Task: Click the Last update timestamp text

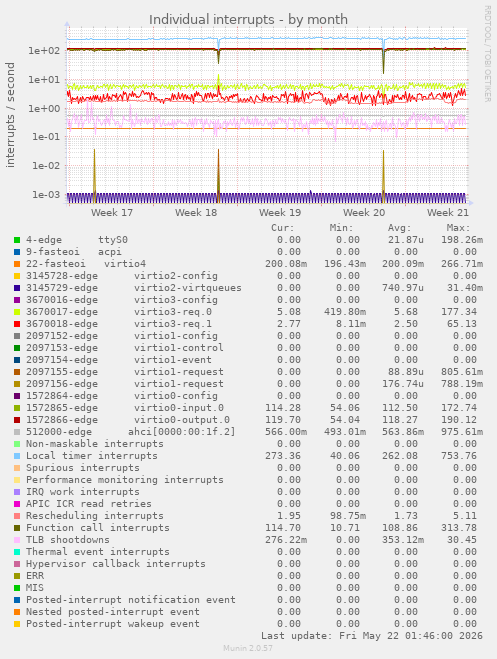Action: (x=372, y=635)
